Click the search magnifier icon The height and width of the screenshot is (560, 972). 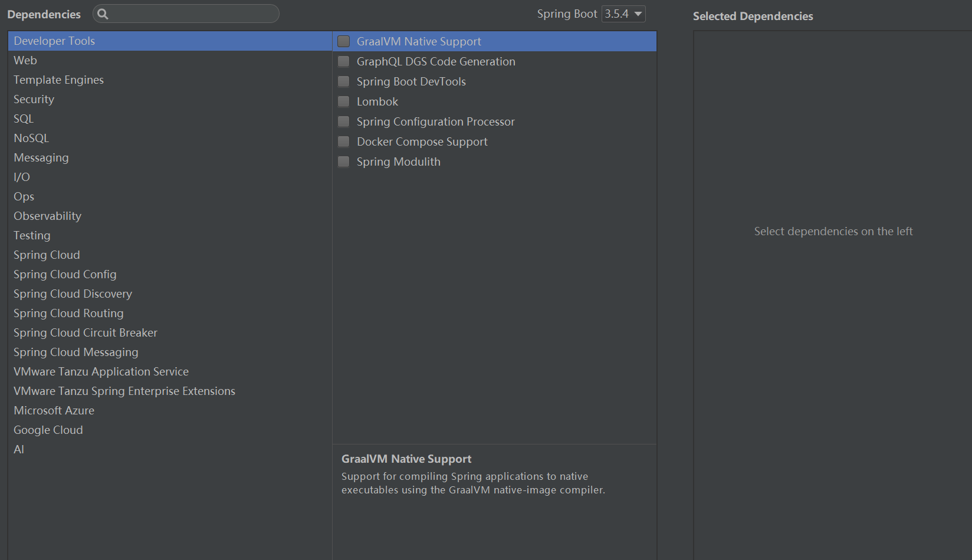coord(103,14)
